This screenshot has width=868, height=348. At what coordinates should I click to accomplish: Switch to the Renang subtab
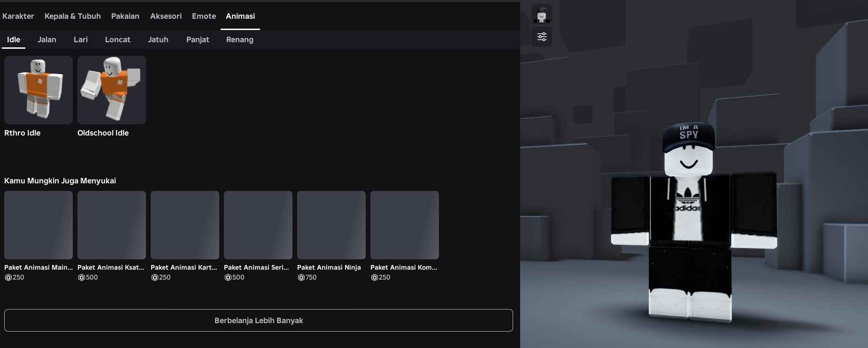[x=240, y=39]
